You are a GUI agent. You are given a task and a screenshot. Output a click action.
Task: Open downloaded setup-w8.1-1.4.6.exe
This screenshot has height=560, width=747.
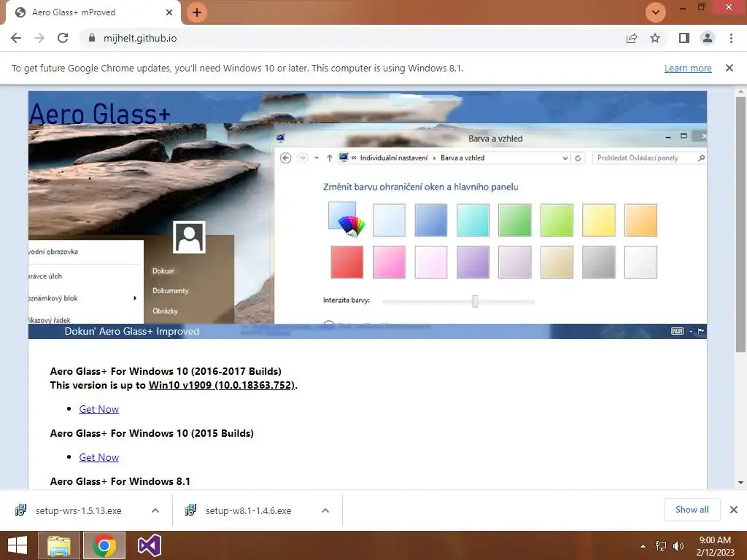248,510
